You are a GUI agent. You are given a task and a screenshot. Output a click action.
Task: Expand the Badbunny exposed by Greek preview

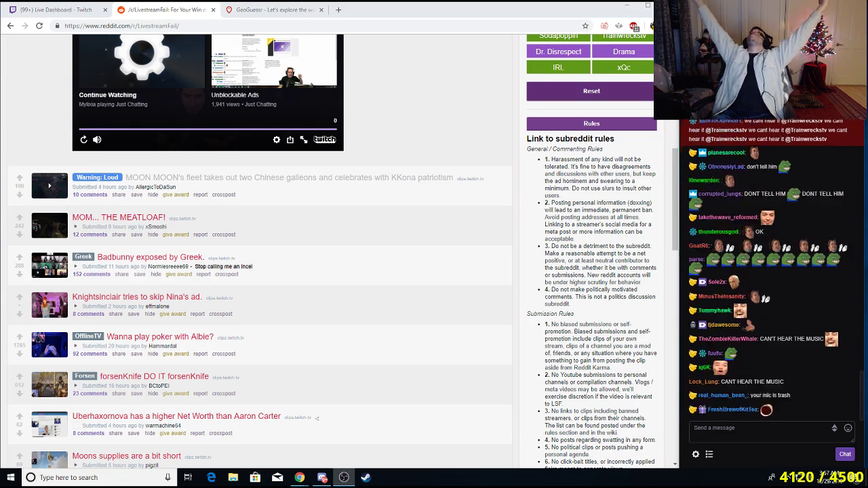pyautogui.click(x=75, y=266)
